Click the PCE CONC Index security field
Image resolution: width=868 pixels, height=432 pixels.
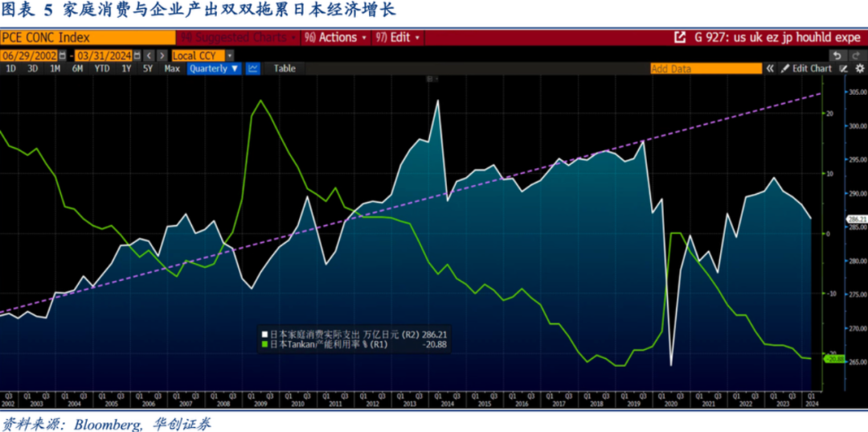click(x=88, y=38)
